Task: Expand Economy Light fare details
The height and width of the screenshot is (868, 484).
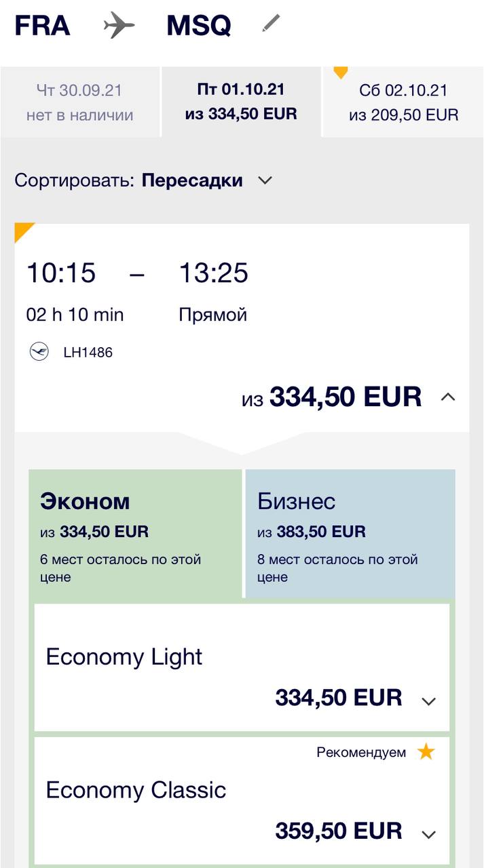Action: click(428, 701)
